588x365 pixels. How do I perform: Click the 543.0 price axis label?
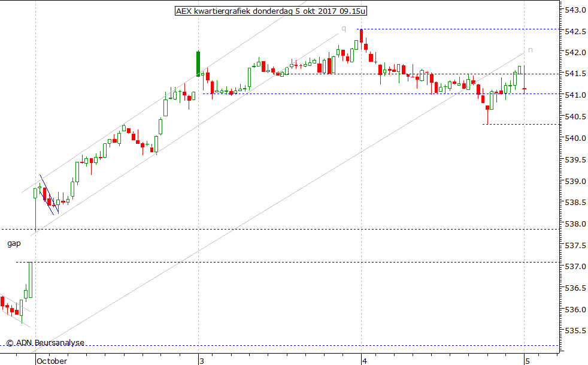pos(575,10)
